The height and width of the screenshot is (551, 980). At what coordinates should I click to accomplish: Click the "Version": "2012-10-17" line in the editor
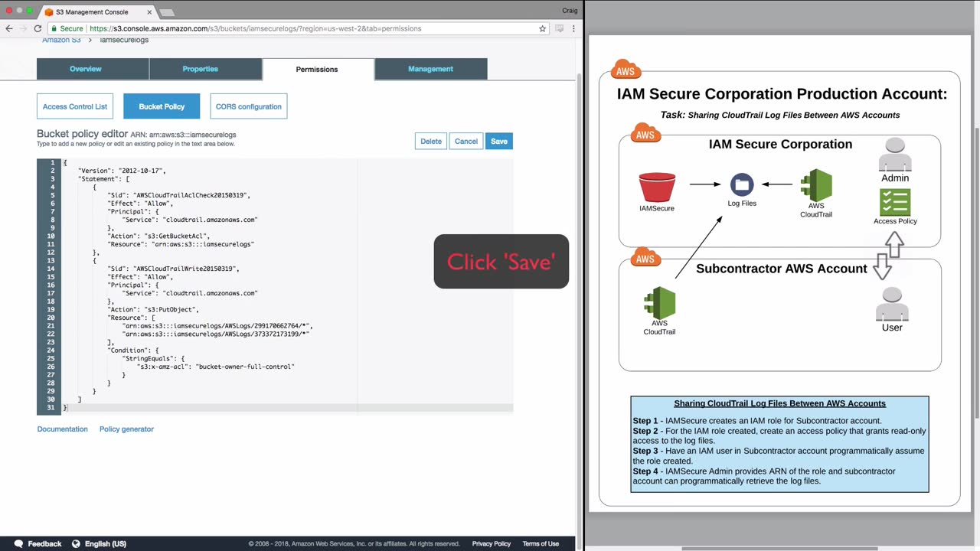(x=122, y=171)
